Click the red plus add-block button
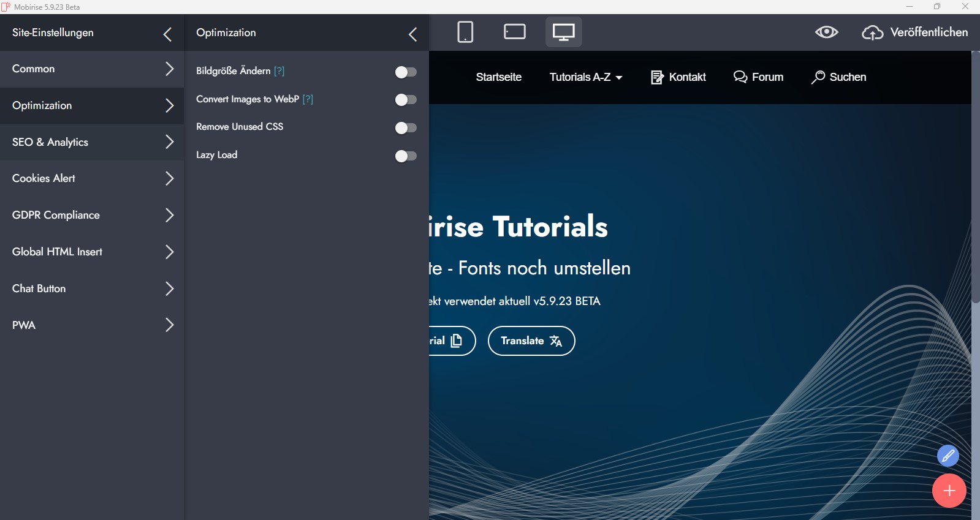Viewport: 980px width, 520px height. pos(949,491)
